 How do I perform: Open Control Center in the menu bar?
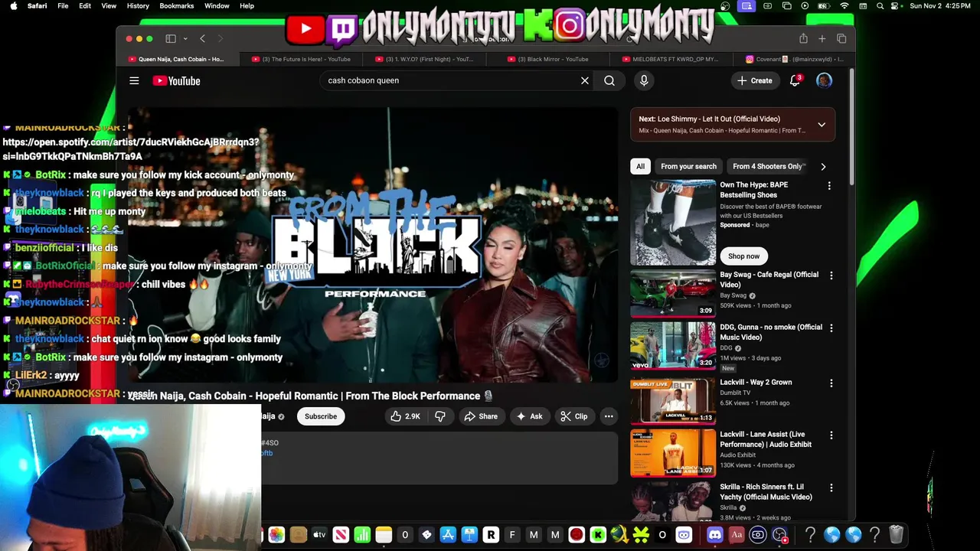[894, 6]
